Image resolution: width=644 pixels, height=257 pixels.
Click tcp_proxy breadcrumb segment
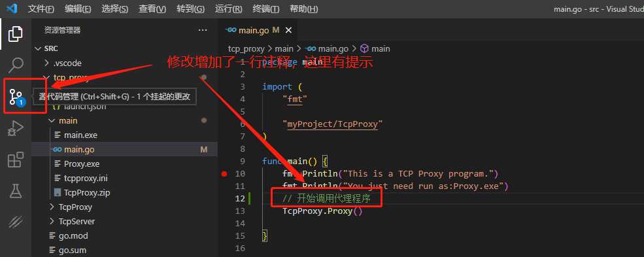[246, 48]
